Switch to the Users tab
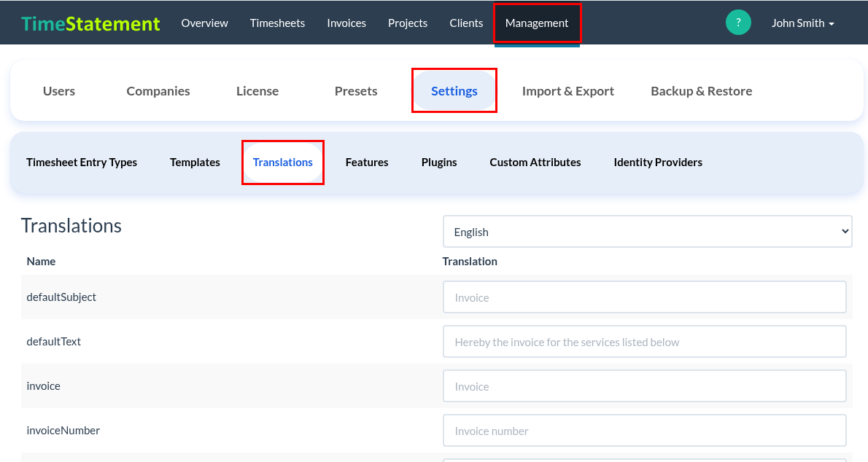The width and height of the screenshot is (868, 462). (x=58, y=91)
